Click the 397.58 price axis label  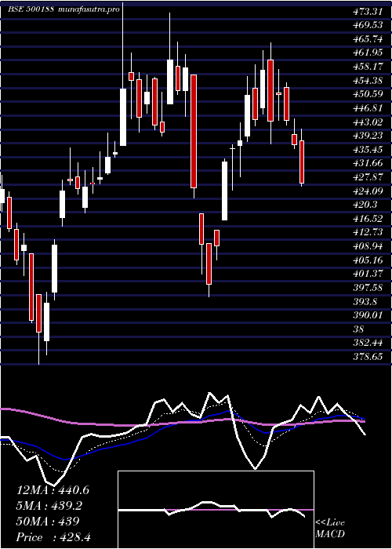[x=366, y=288]
